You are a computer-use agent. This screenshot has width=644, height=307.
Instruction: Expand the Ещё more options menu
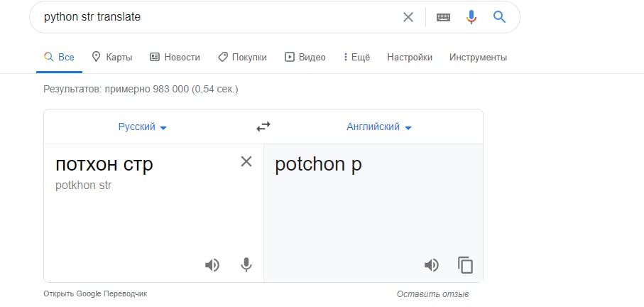coord(356,58)
